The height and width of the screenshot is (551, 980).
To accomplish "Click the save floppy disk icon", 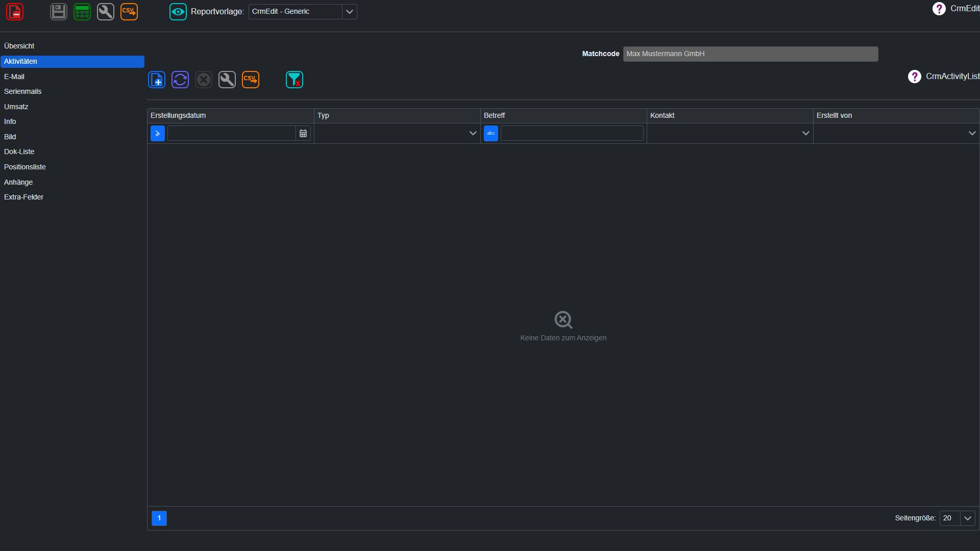I will [x=59, y=12].
